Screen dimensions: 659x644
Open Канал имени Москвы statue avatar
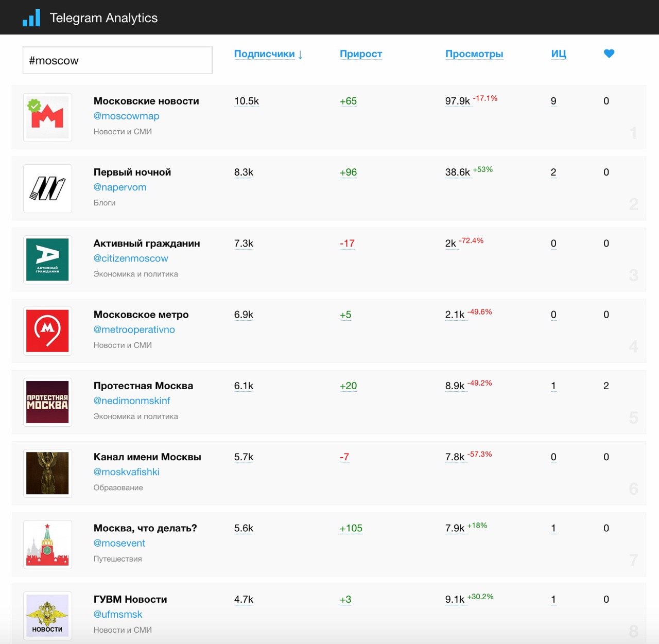tap(47, 473)
